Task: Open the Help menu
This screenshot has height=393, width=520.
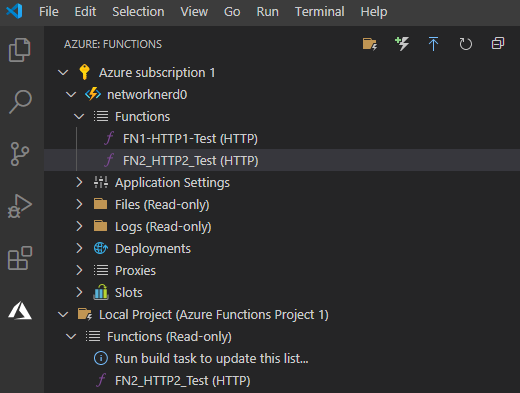Action: coord(374,12)
